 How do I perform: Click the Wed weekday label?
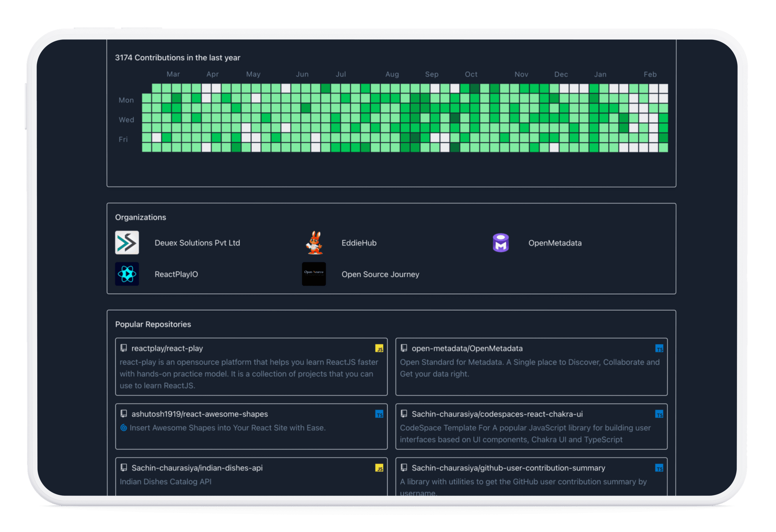(127, 120)
